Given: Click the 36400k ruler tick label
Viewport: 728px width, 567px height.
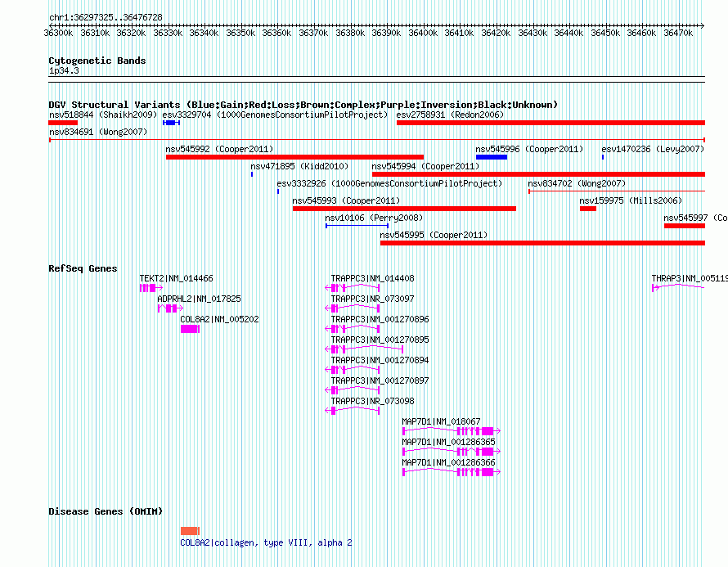Looking at the screenshot, I should pyautogui.click(x=423, y=33).
